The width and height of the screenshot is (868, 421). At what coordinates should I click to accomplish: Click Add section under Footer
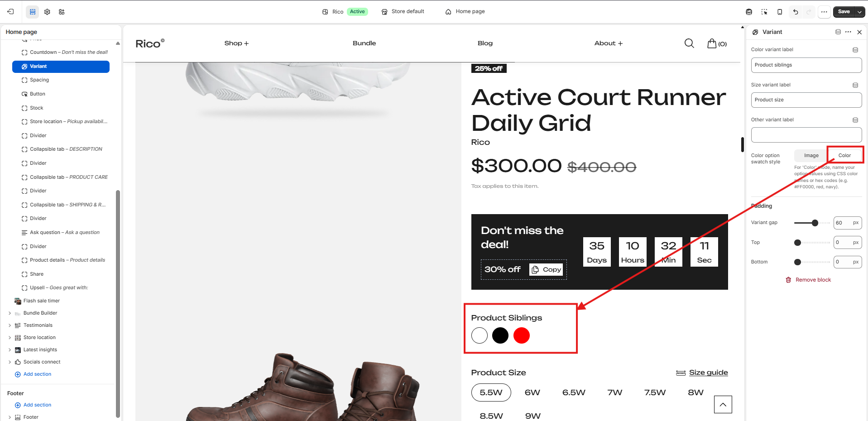click(37, 405)
